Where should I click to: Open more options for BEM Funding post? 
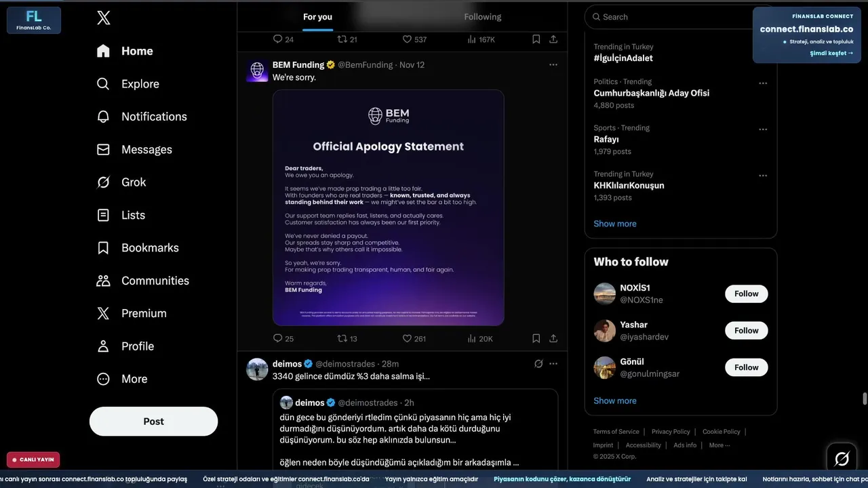[553, 65]
